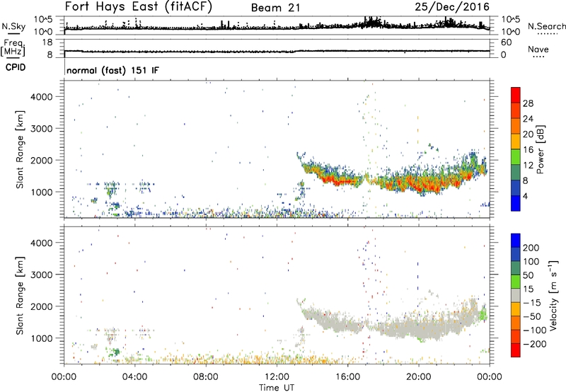Click the 'Power [dB]' colorbar label
566x392 pixels.
[541, 149]
